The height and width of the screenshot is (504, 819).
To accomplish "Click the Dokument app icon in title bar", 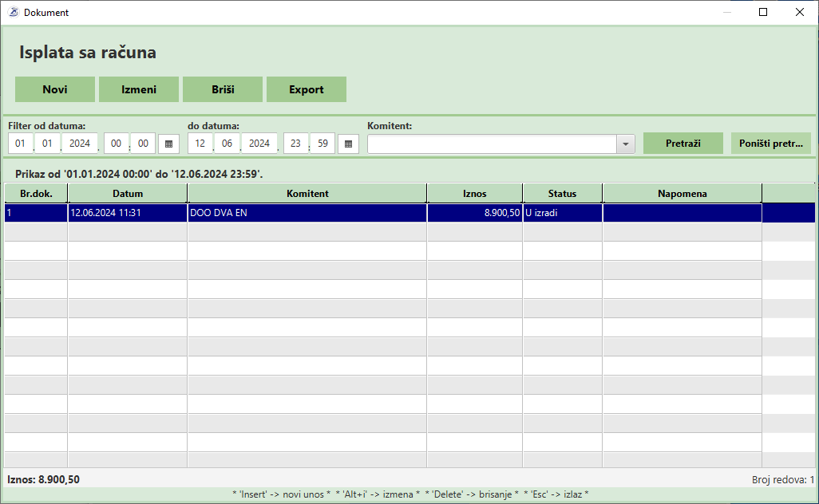I will 12,12.
